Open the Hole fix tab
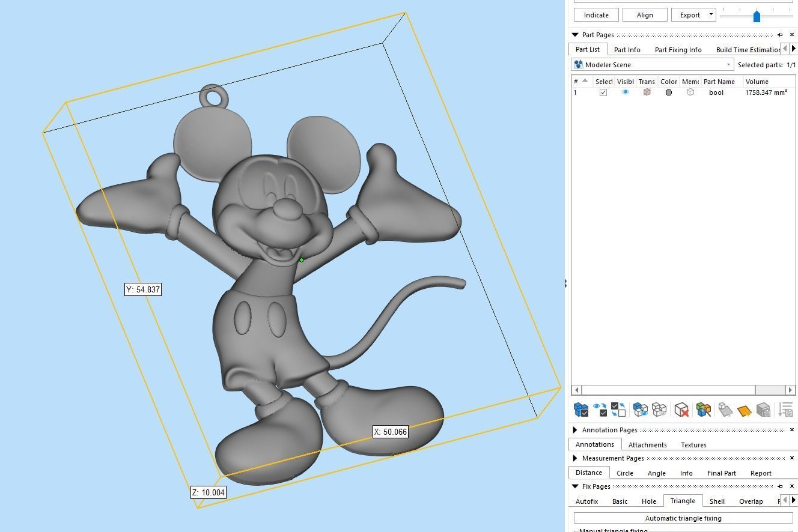Viewport: 798px width, 532px height. click(x=648, y=501)
